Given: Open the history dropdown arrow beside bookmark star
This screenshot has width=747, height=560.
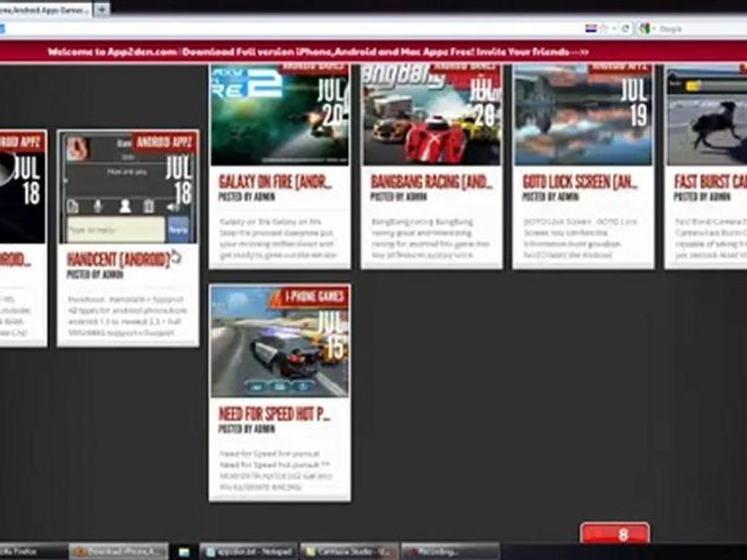Looking at the screenshot, I should tap(614, 29).
